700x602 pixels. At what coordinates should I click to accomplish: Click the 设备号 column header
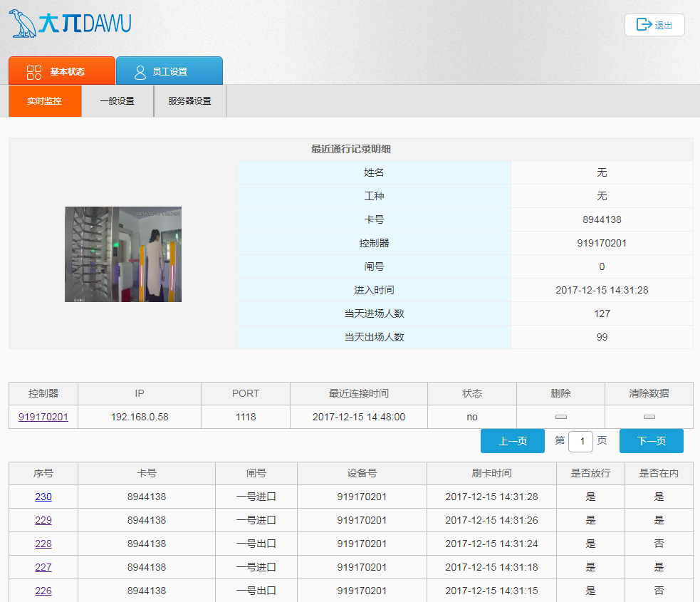[362, 473]
